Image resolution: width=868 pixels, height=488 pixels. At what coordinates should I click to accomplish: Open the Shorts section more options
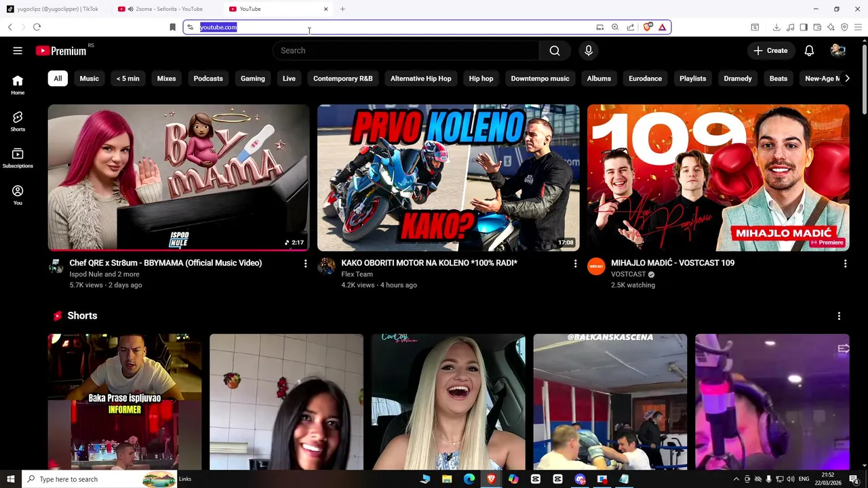839,316
